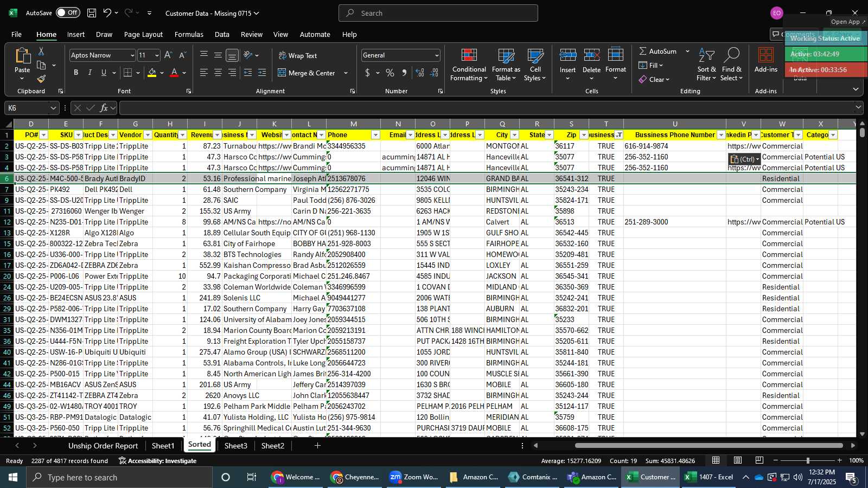Switch to Sheet3 tab
868x488 pixels.
(235, 446)
